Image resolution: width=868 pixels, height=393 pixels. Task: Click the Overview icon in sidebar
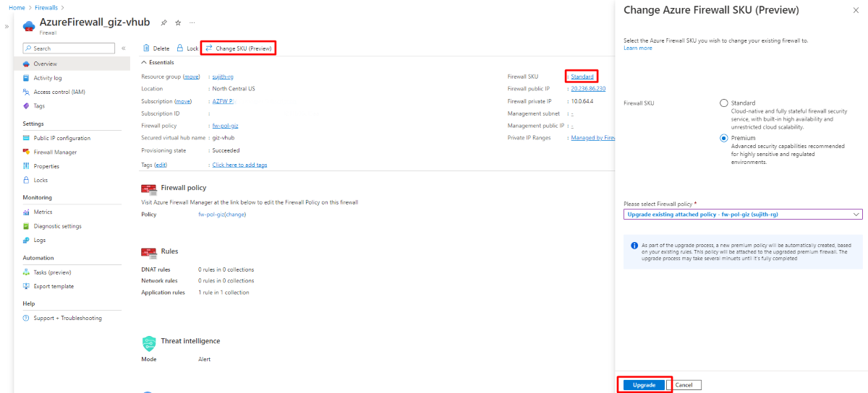tap(27, 64)
